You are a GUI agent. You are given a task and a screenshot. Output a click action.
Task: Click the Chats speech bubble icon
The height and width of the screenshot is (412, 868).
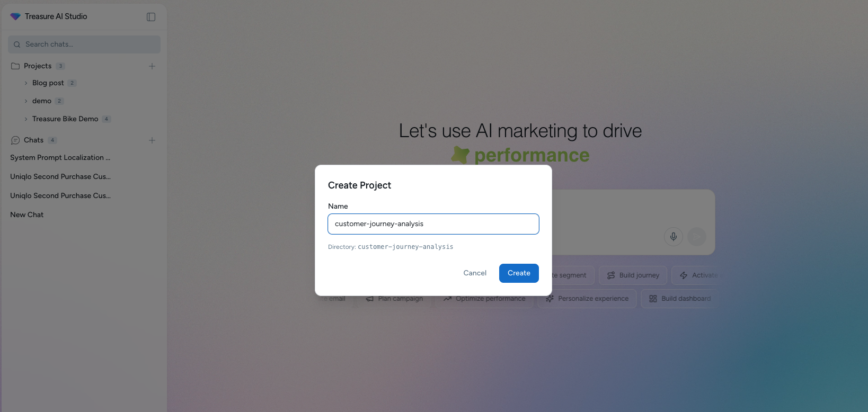click(15, 140)
